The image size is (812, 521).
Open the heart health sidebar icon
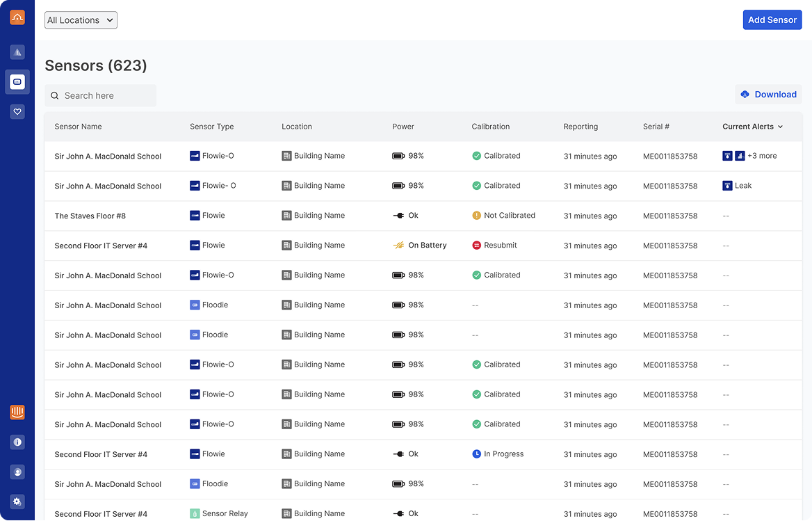click(x=17, y=112)
